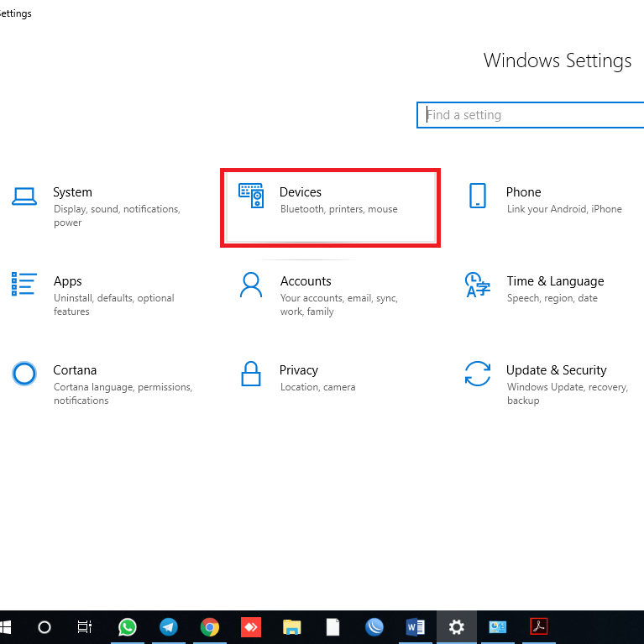Open the Update & Security category title
Screen dimensions: 644x644
[x=556, y=370]
